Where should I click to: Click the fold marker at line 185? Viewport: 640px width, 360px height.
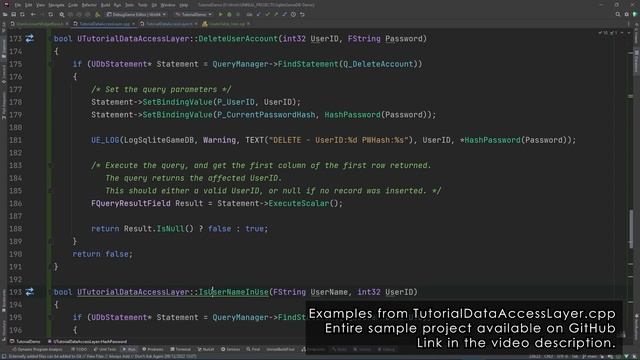tap(50, 191)
